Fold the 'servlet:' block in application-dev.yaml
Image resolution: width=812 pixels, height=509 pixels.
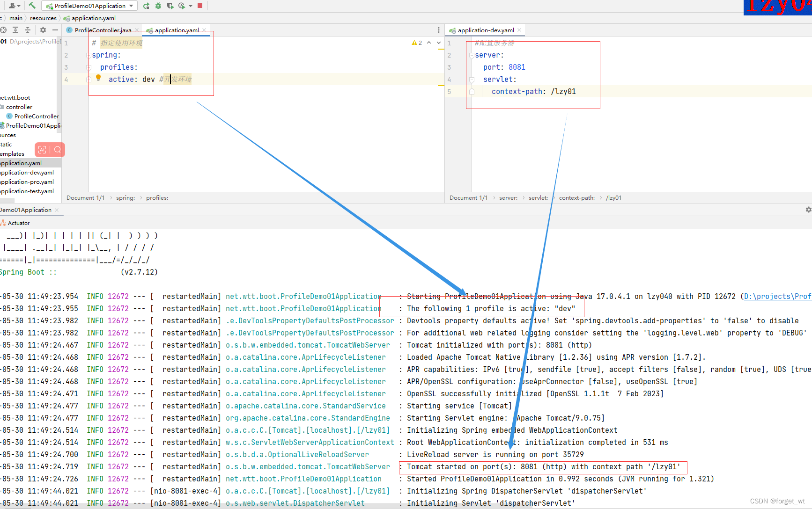[x=472, y=80]
